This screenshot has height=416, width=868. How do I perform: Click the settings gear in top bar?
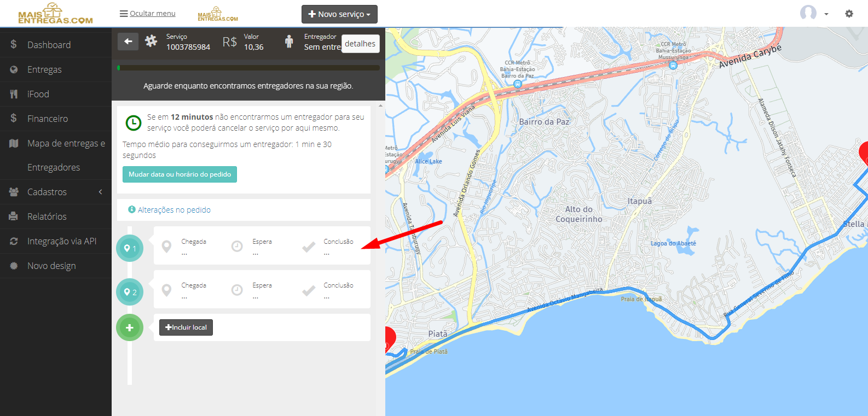849,14
